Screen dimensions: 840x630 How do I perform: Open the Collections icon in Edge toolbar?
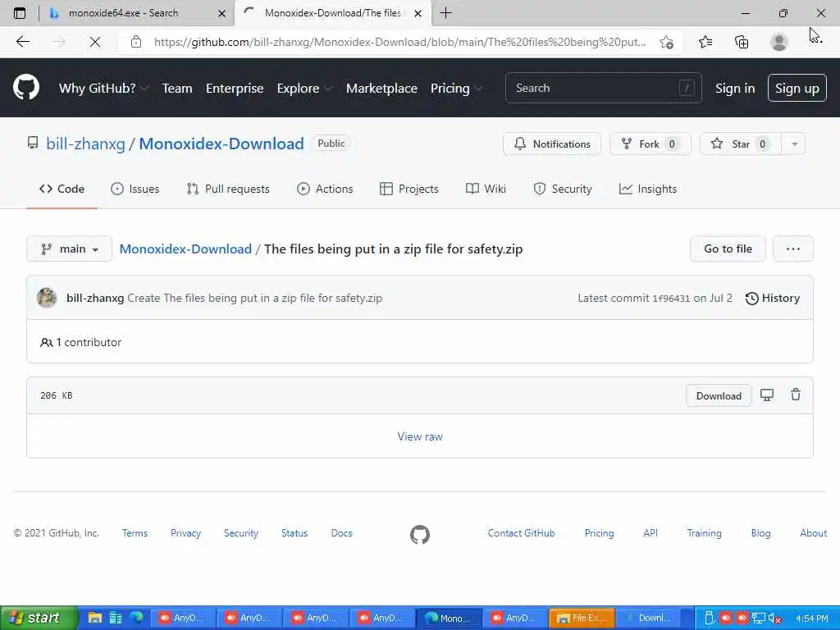742,42
